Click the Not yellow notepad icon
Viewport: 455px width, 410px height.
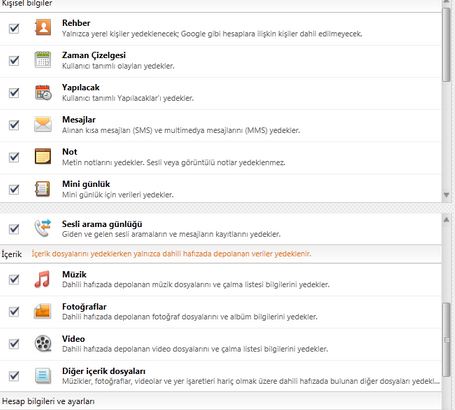(43, 156)
